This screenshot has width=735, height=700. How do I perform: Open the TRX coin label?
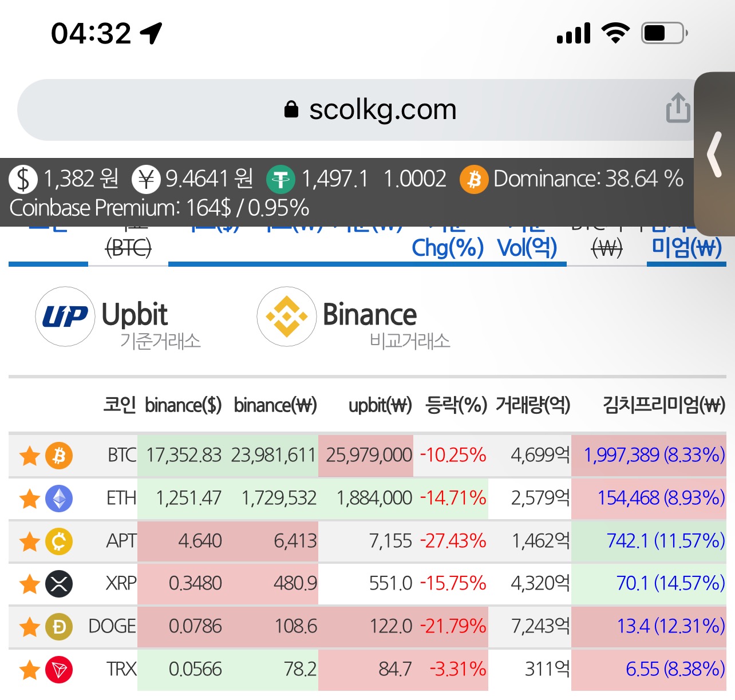[x=121, y=670]
